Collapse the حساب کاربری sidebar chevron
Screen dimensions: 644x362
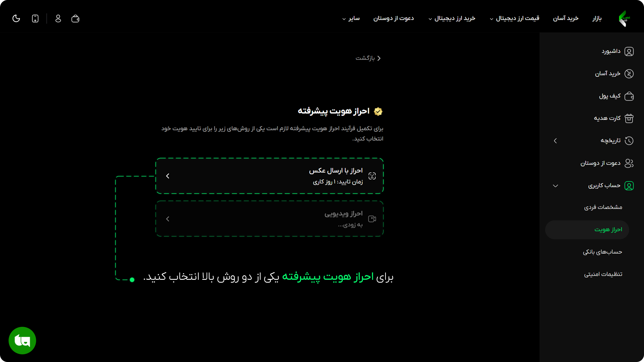click(x=555, y=186)
